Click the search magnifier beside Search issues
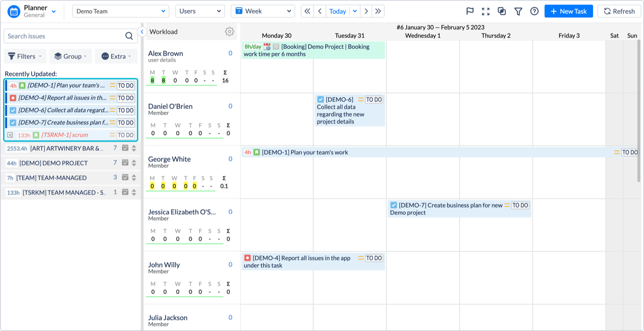This screenshot has height=331, width=644. coord(129,36)
